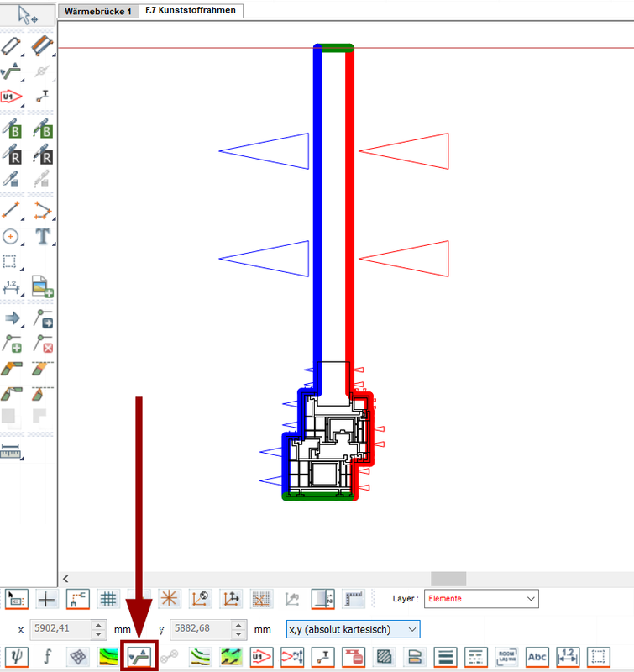Click the Abc text labels icon
This screenshot has width=634, height=672.
tap(537, 657)
